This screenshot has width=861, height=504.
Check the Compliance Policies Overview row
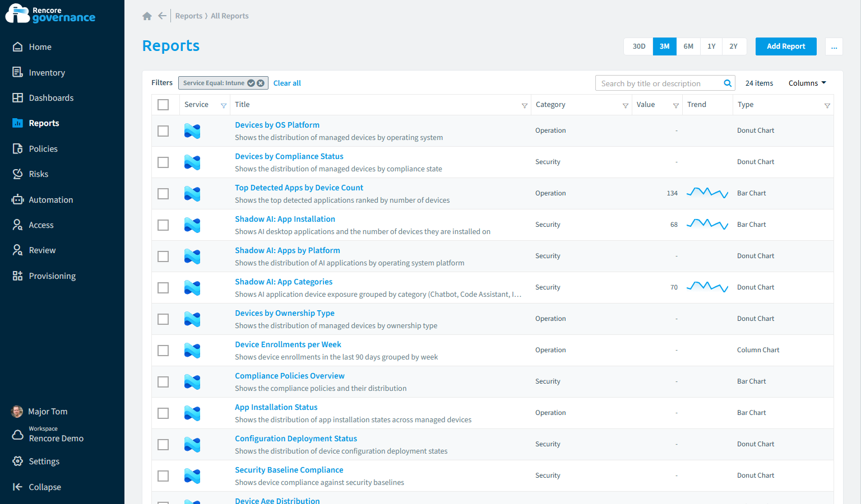click(x=163, y=382)
